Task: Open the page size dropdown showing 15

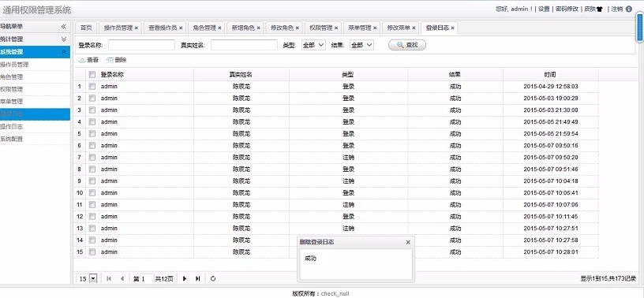Action: point(93,279)
